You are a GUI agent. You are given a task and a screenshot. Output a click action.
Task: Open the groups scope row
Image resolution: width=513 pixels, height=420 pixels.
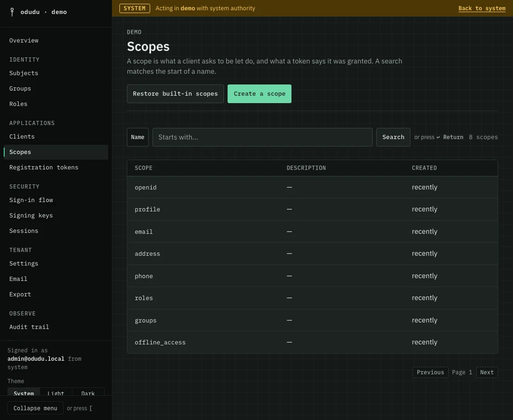pos(312,321)
